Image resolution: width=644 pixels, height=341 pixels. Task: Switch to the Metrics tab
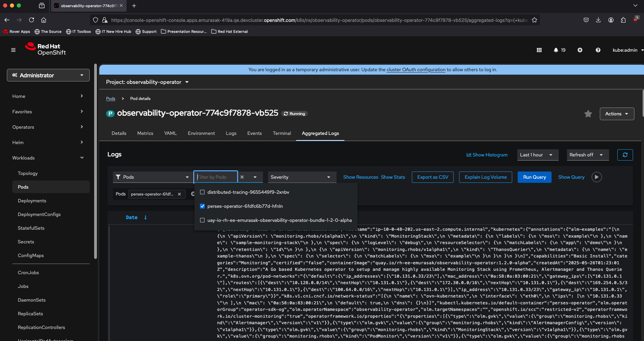click(x=145, y=133)
